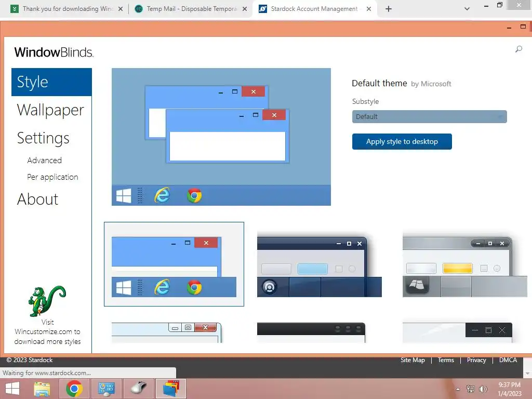Show hidden system tray icons
532x399 pixels.
pyautogui.click(x=458, y=389)
